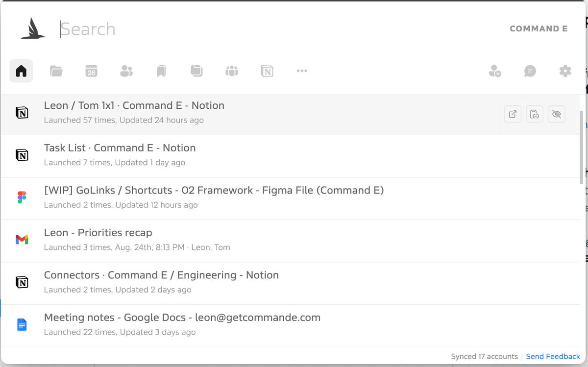This screenshot has width=588, height=367.
Task: Click 'Launched 7 times, Updated 1 day ago'
Action: pos(115,162)
